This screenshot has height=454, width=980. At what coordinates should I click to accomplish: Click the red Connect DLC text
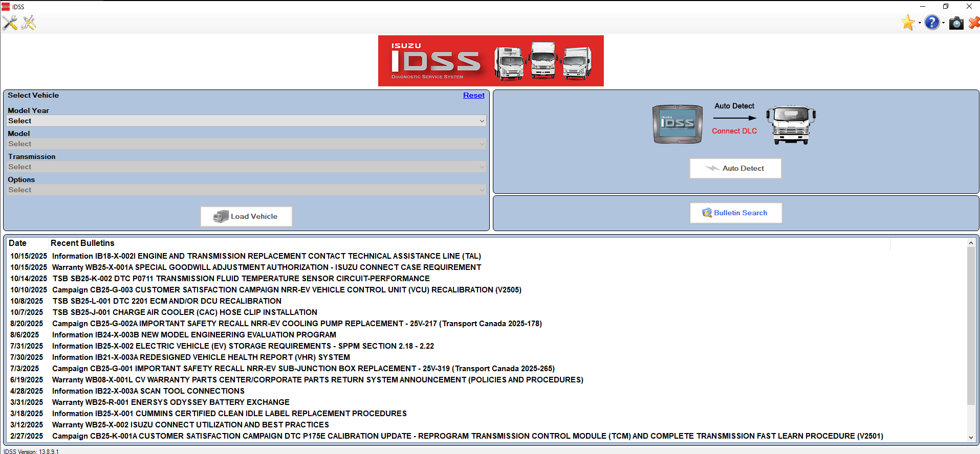click(x=734, y=131)
